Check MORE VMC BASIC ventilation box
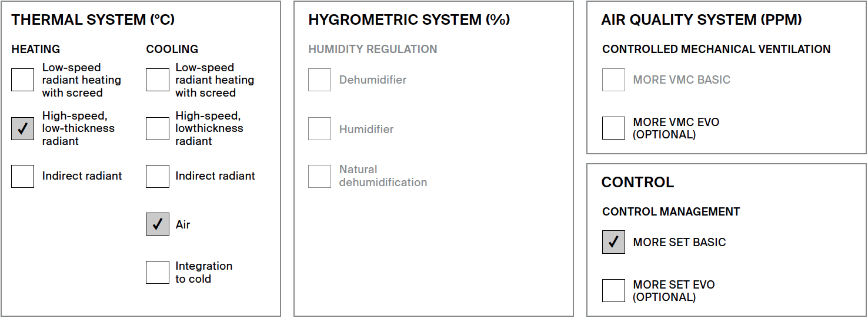 [614, 80]
